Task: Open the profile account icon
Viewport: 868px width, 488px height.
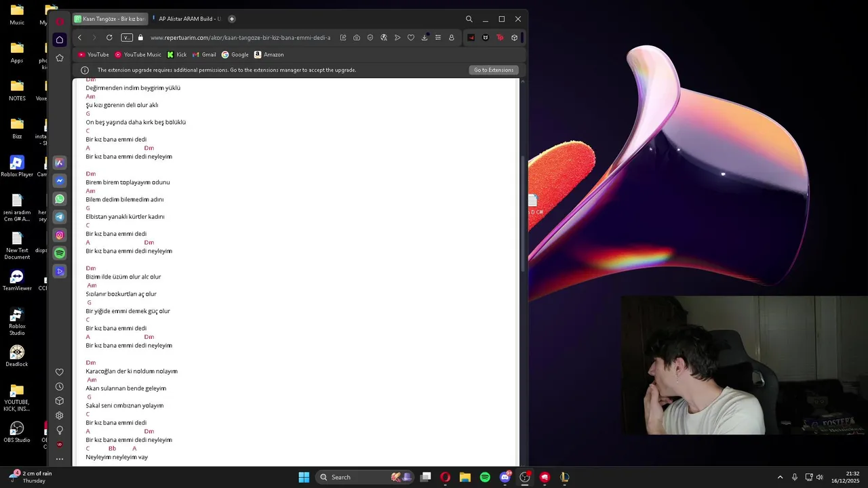Action: (452, 38)
